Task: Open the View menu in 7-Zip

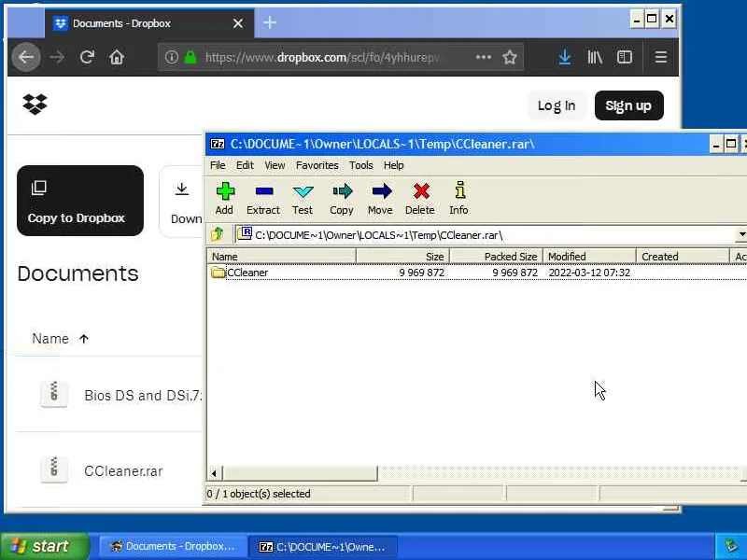Action: click(x=275, y=165)
